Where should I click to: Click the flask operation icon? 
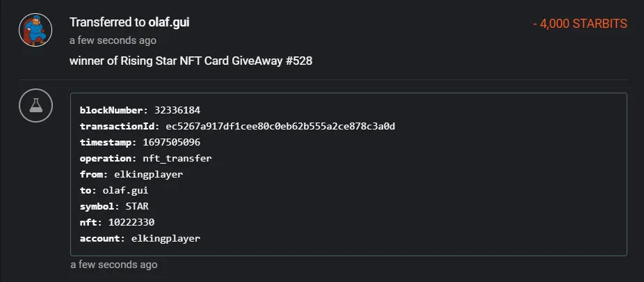click(x=35, y=107)
